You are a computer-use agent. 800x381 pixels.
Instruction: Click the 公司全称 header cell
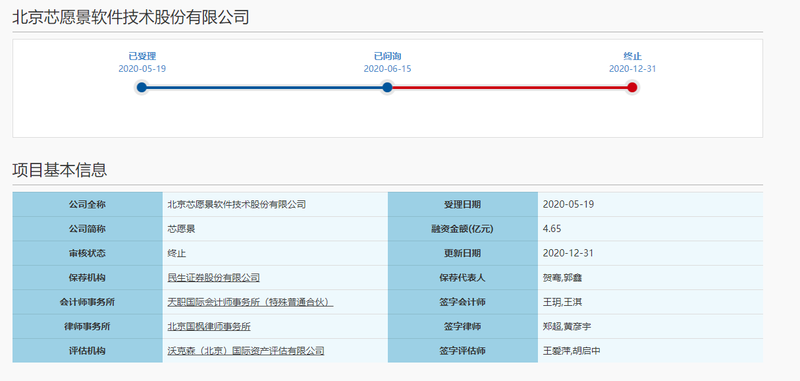(87, 205)
